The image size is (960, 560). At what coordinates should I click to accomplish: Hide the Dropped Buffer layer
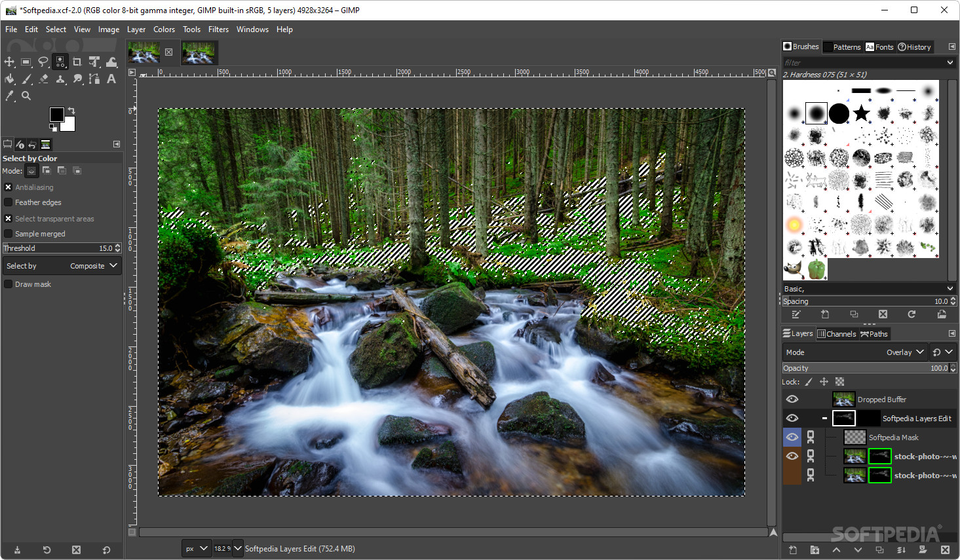point(792,400)
